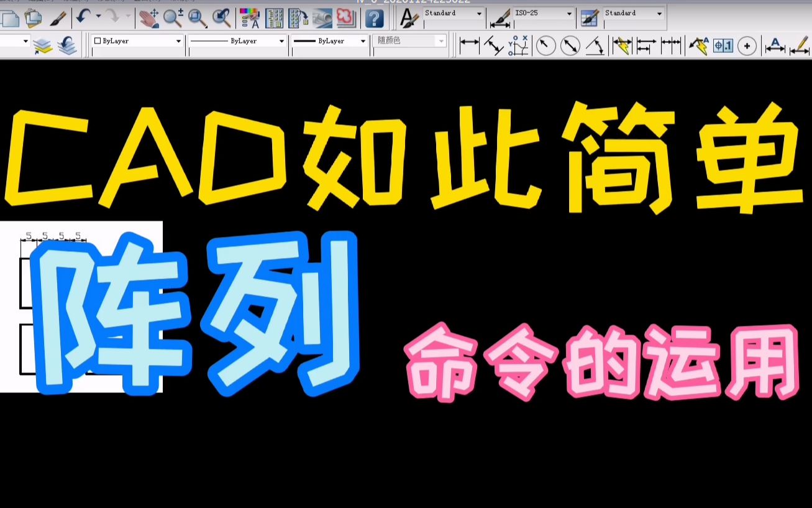Expand the text style Standard dropdown
Screen dimensions: 812x508
pyautogui.click(x=479, y=13)
